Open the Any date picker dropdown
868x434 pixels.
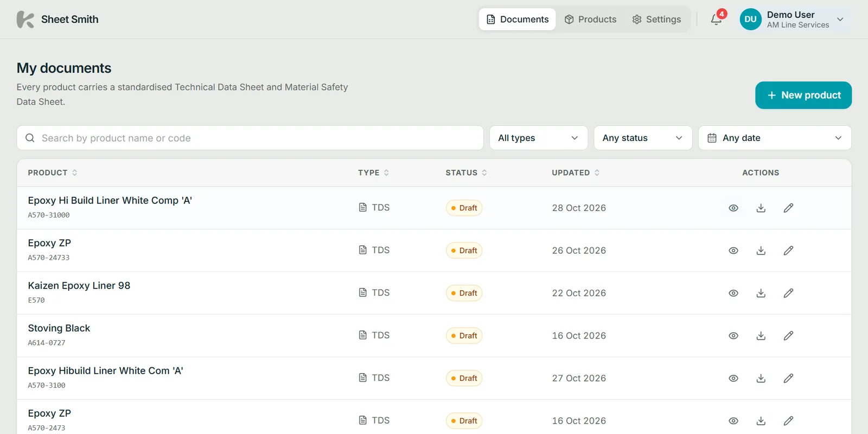775,138
